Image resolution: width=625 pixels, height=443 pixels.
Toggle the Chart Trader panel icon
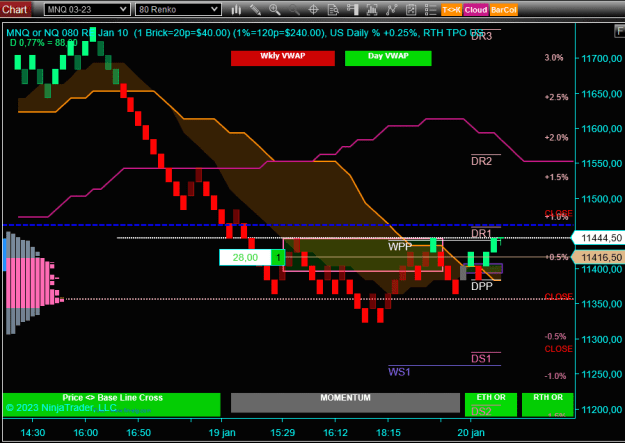(x=352, y=10)
